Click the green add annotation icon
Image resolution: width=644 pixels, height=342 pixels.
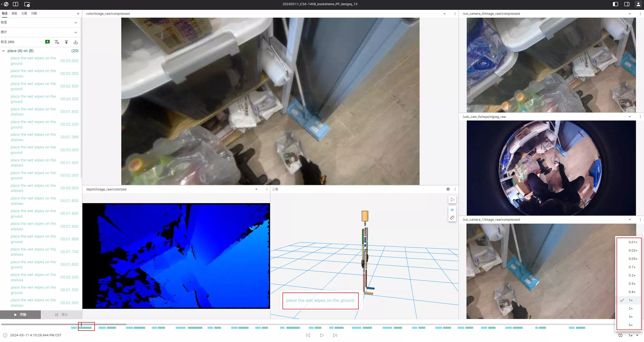pyautogui.click(x=47, y=42)
